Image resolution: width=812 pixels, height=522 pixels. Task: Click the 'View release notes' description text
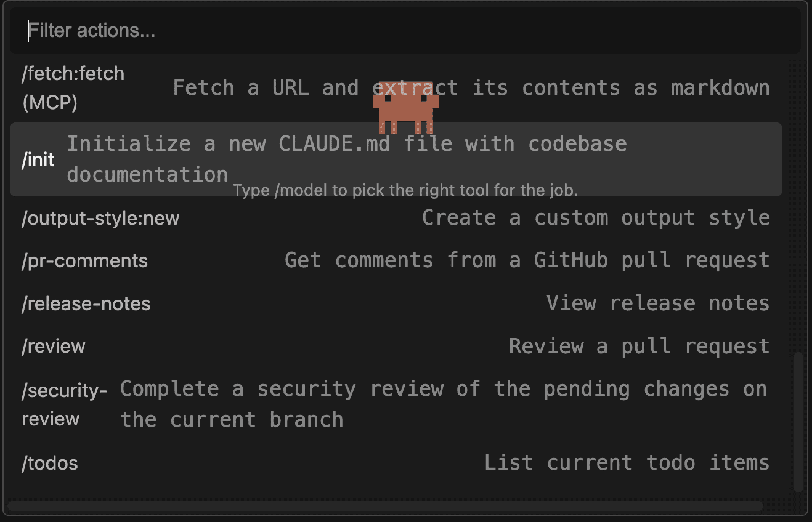click(x=657, y=303)
